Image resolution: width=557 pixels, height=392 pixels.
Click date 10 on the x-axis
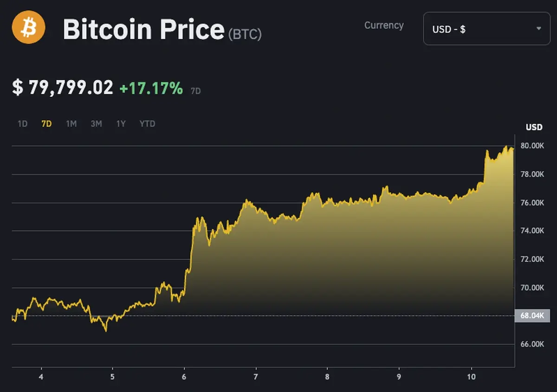click(471, 377)
